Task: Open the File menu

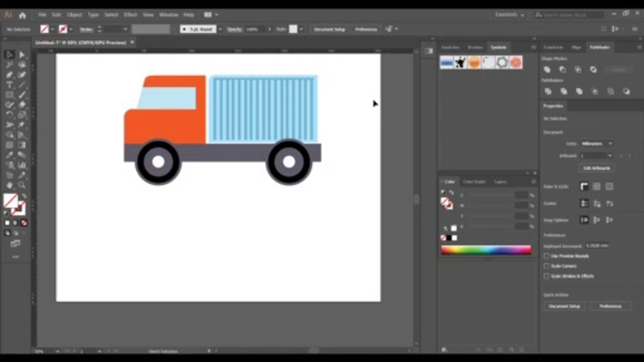Action: pyautogui.click(x=42, y=15)
